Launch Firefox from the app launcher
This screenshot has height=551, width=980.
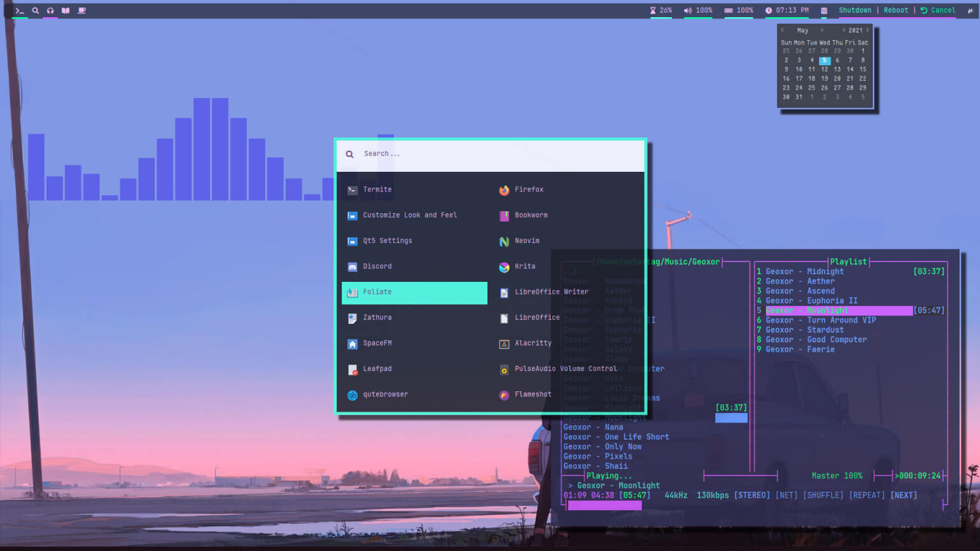(x=528, y=190)
